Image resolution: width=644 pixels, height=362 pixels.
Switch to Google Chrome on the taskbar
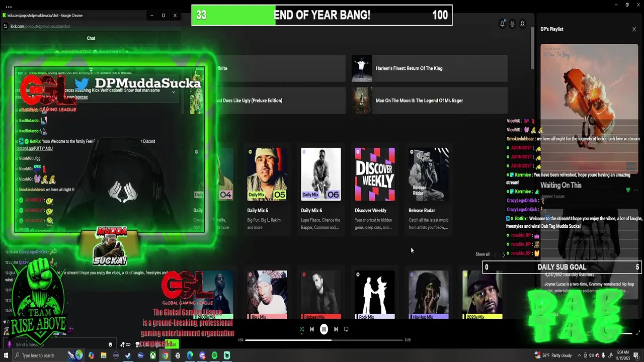tap(165, 355)
